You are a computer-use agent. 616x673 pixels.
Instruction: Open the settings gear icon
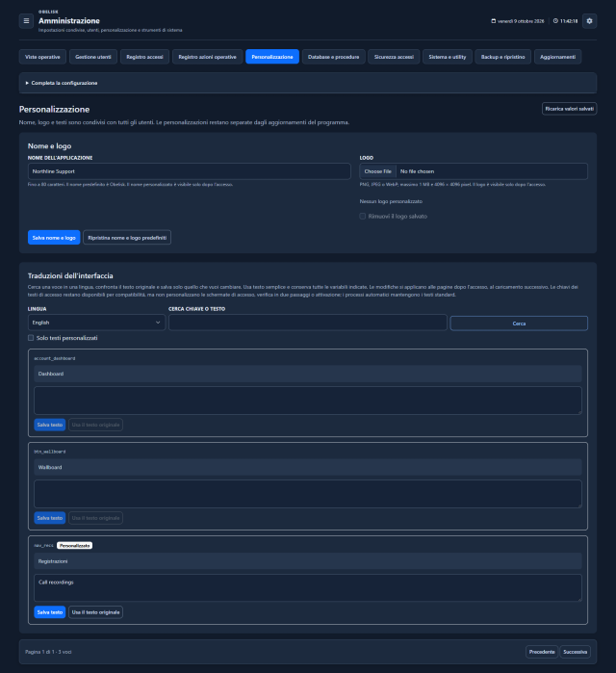(589, 20)
